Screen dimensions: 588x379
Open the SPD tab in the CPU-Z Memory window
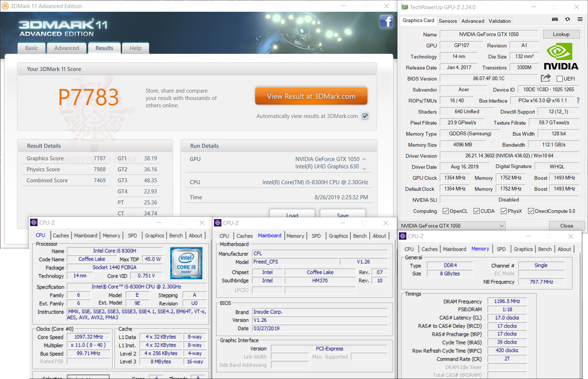click(x=501, y=249)
